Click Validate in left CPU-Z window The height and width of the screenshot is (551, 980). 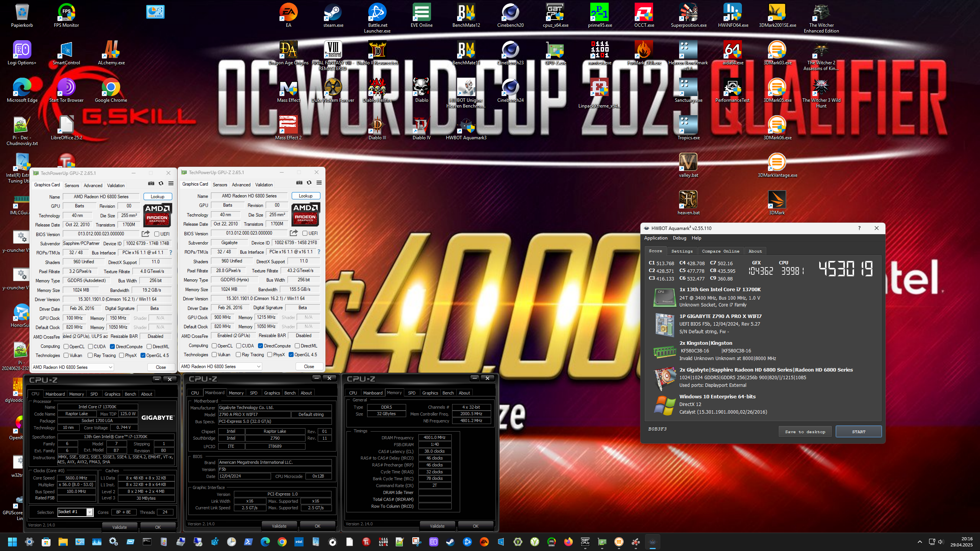point(119,527)
